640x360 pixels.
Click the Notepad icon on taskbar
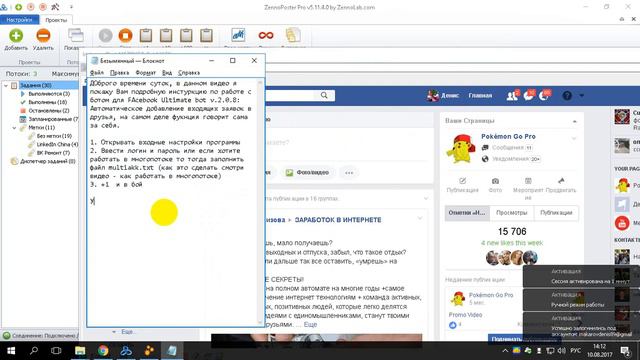pos(172,351)
